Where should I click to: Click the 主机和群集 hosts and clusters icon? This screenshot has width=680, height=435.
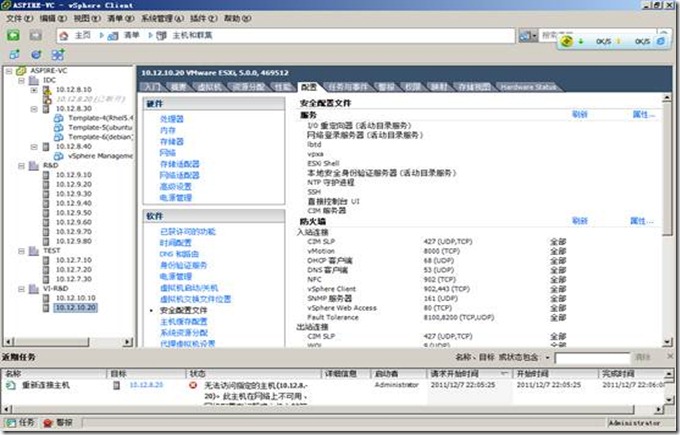click(x=161, y=36)
